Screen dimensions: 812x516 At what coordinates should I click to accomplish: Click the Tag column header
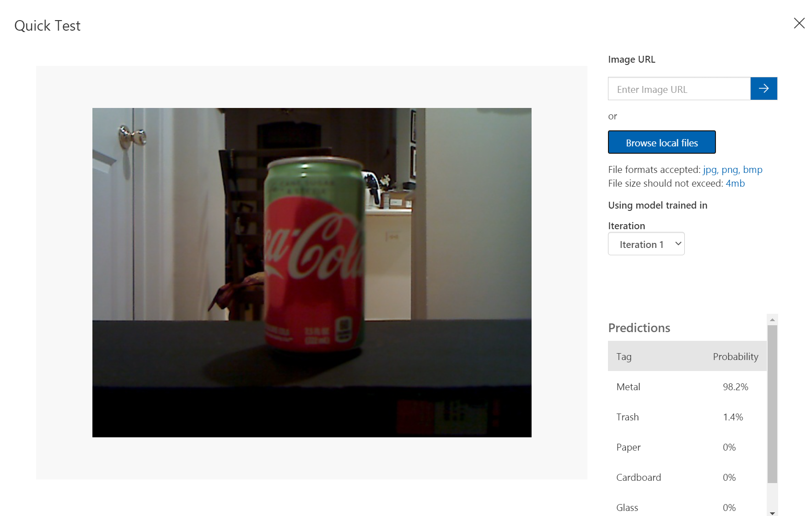pos(624,357)
